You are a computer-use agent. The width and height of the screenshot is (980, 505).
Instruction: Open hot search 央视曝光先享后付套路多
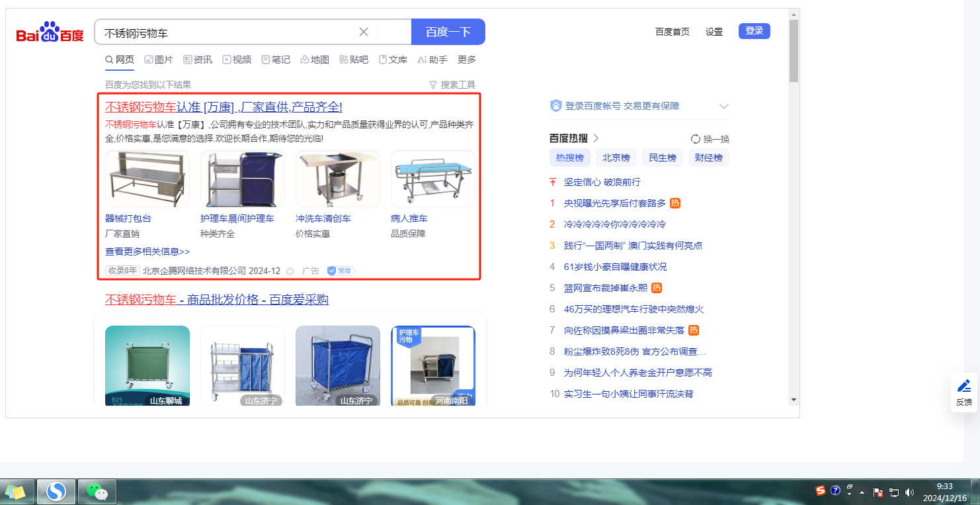pos(615,203)
